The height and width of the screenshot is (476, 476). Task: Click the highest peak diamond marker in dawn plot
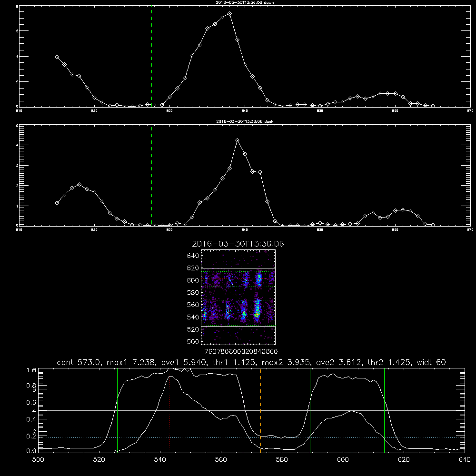(x=229, y=14)
